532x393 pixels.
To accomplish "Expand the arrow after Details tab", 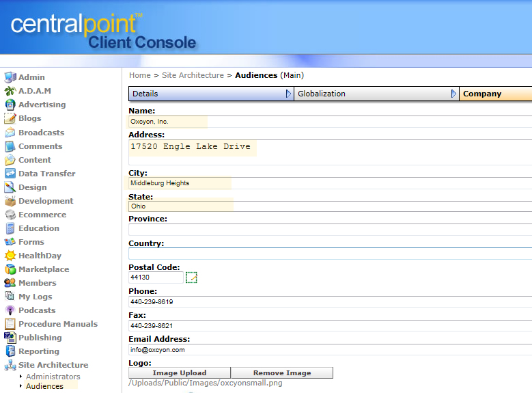I will 289,94.
